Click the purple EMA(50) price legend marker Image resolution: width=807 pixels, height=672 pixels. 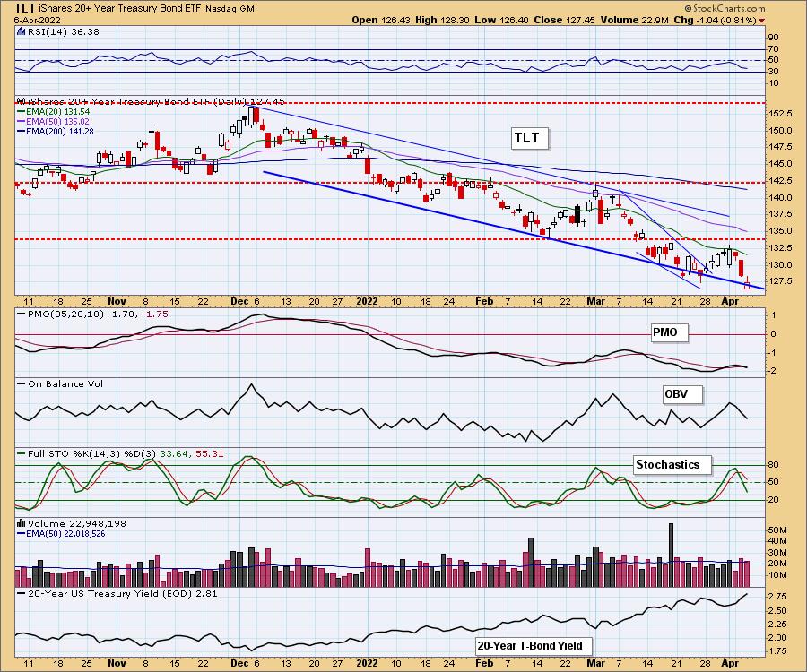21,121
